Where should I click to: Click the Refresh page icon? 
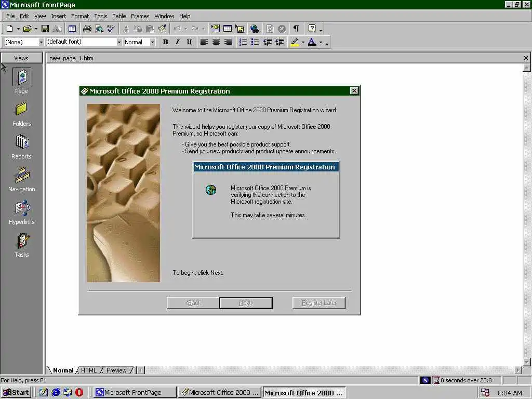[x=270, y=29]
